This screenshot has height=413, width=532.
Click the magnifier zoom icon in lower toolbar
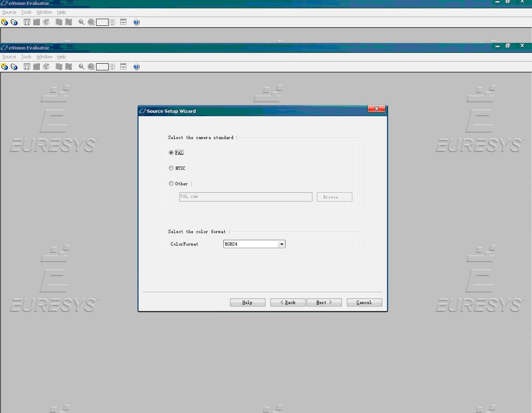tap(82, 67)
